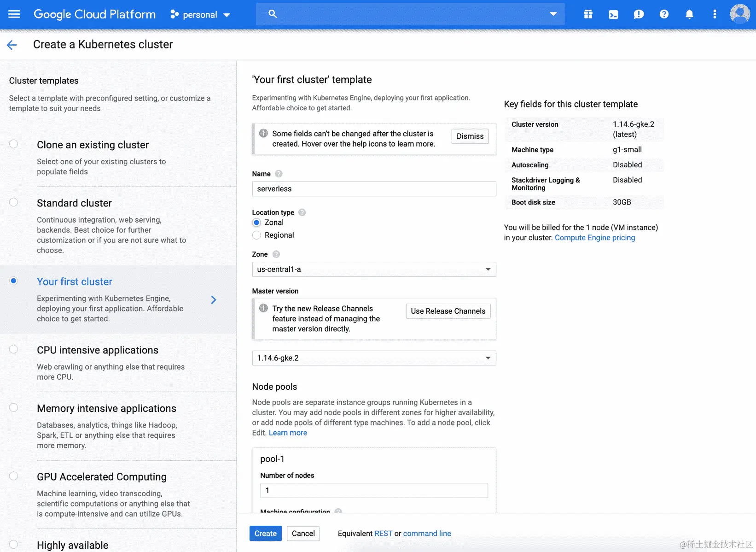Screen dimensions: 756x552
Task: Expand the search bar dropdown arrow
Action: (x=553, y=14)
